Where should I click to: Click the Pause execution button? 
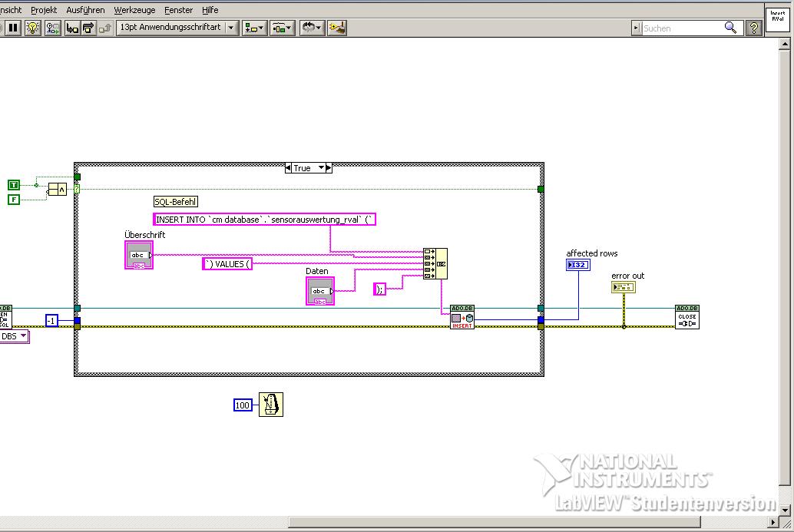tap(13, 28)
